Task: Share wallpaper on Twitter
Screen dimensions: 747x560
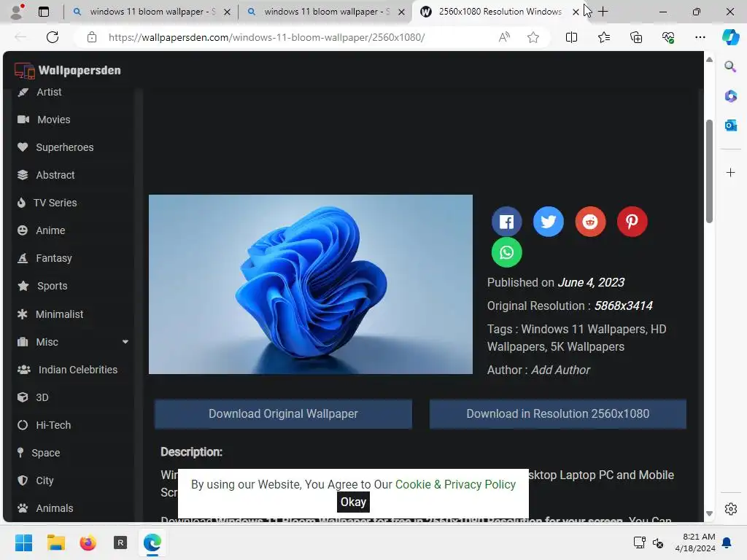Action: point(549,222)
